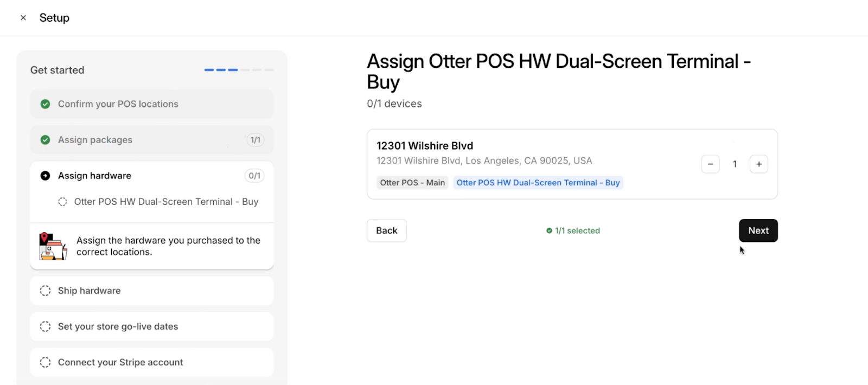Decrease device quantity with minus button
Screen dimensions: 868x385
710,164
